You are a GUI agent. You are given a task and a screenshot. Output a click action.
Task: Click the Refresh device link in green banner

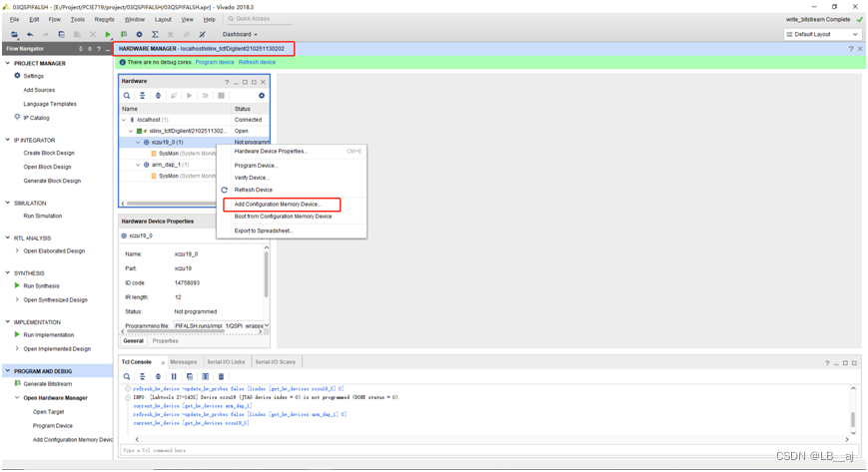(x=257, y=62)
